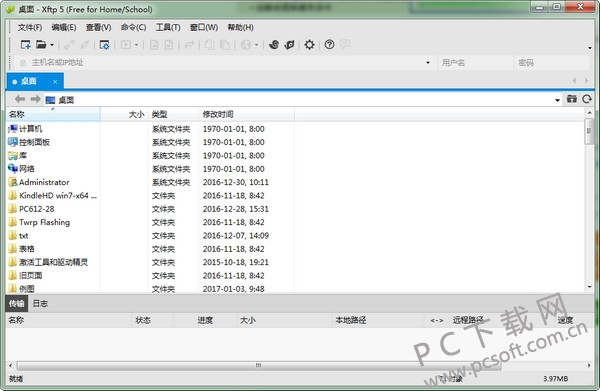Open session properties icon in toolbar
Image resolution: width=600 pixels, height=391 pixels.
pos(104,45)
